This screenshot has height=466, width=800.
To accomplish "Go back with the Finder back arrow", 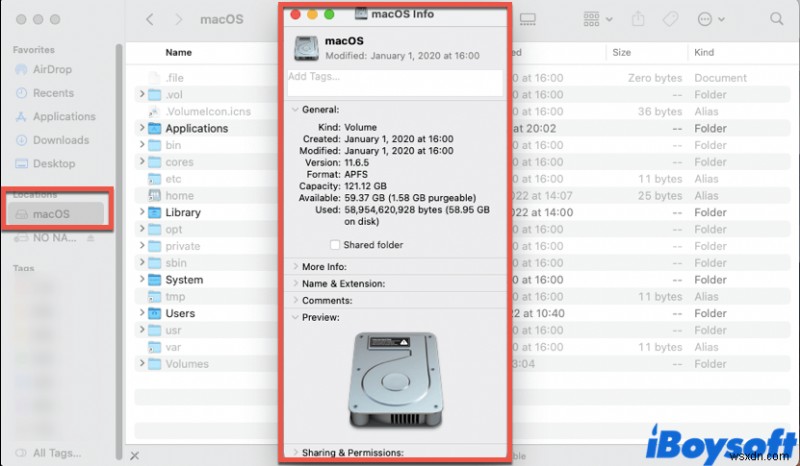I will [x=149, y=19].
